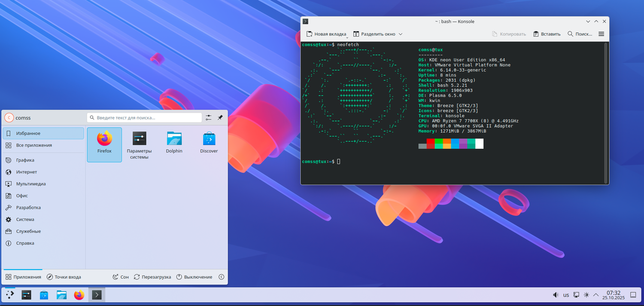Open the Офис category
644x306 pixels.
43,196
